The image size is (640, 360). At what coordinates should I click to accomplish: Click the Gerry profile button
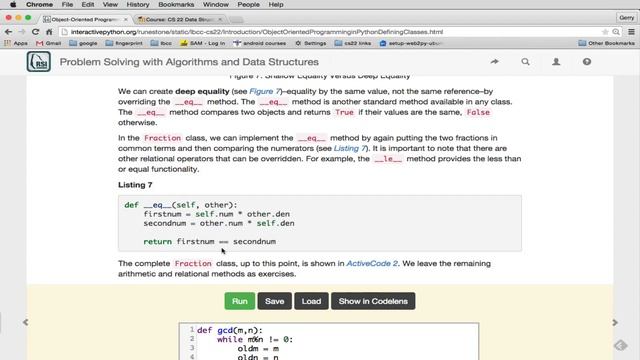[x=626, y=18]
